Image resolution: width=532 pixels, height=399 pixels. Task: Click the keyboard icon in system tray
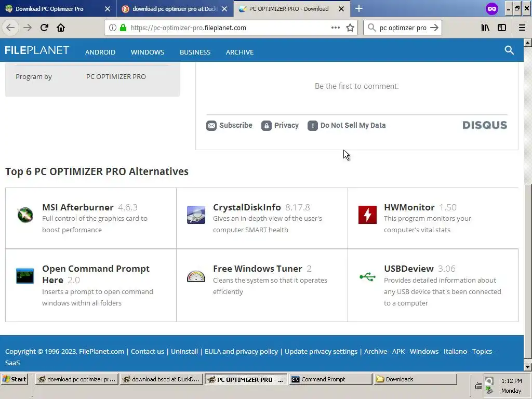[478, 386]
